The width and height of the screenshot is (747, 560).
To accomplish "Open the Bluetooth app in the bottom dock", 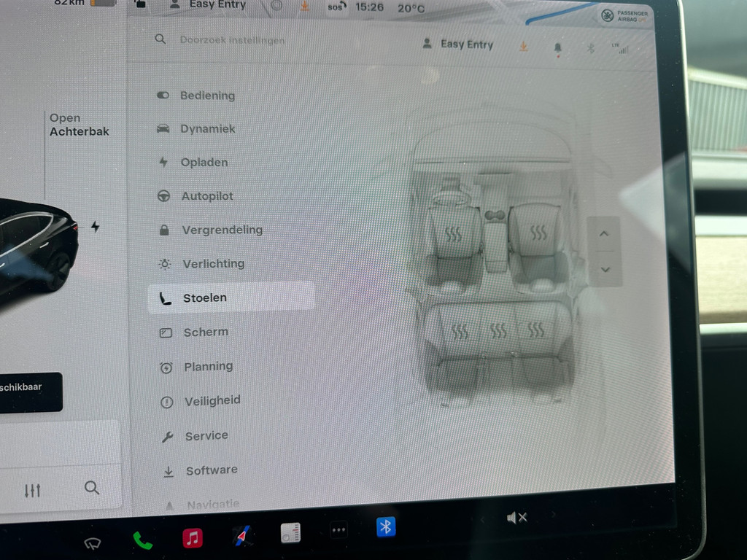I will 386,526.
